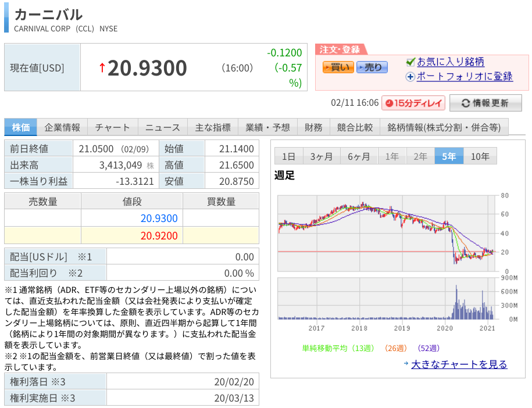The image size is (532, 408).
Task: Click the 高値 value 21.6500
Action: pyautogui.click(x=237, y=165)
